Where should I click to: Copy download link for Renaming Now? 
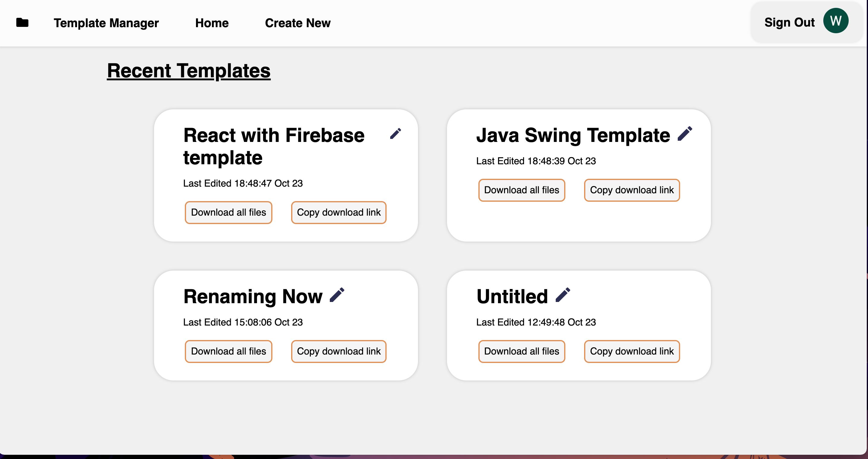point(338,351)
